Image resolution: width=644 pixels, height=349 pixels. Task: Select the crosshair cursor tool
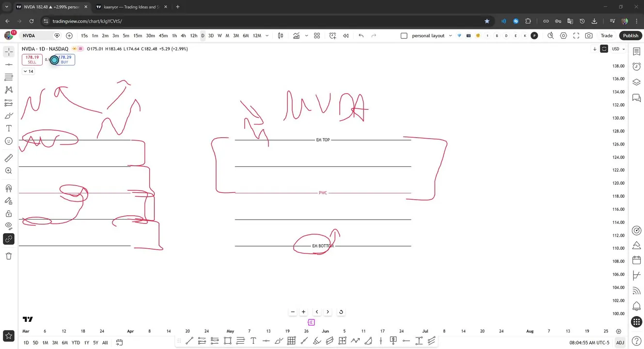point(9,51)
